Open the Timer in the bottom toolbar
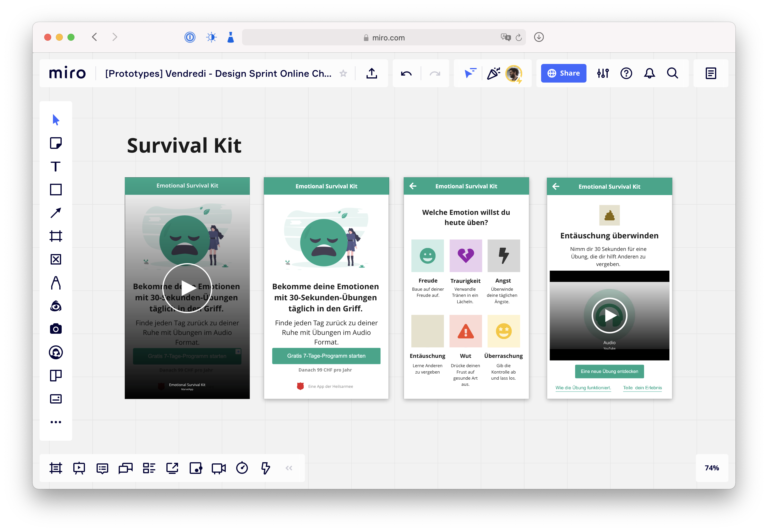768x532 pixels. pos(242,468)
